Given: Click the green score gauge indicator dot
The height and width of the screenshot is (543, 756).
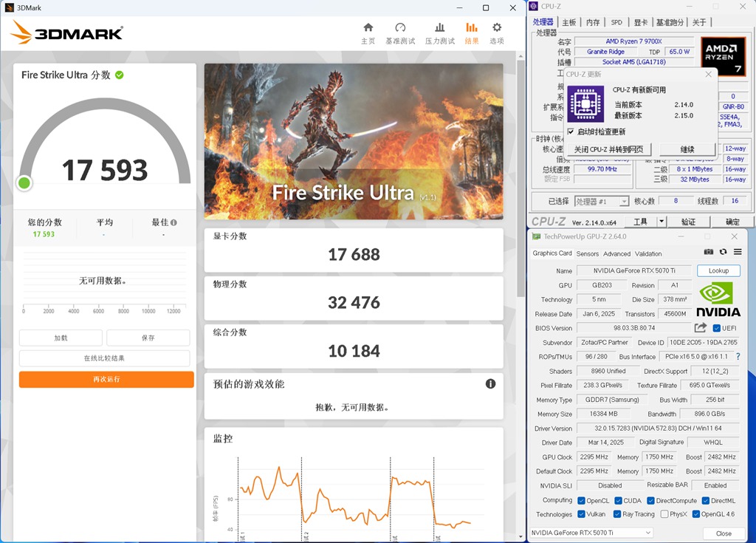Looking at the screenshot, I should [24, 183].
